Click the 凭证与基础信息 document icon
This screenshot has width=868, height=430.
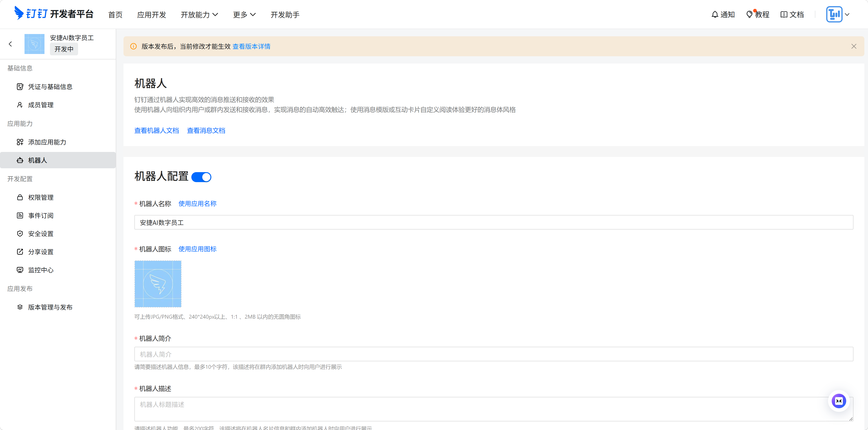(x=20, y=87)
